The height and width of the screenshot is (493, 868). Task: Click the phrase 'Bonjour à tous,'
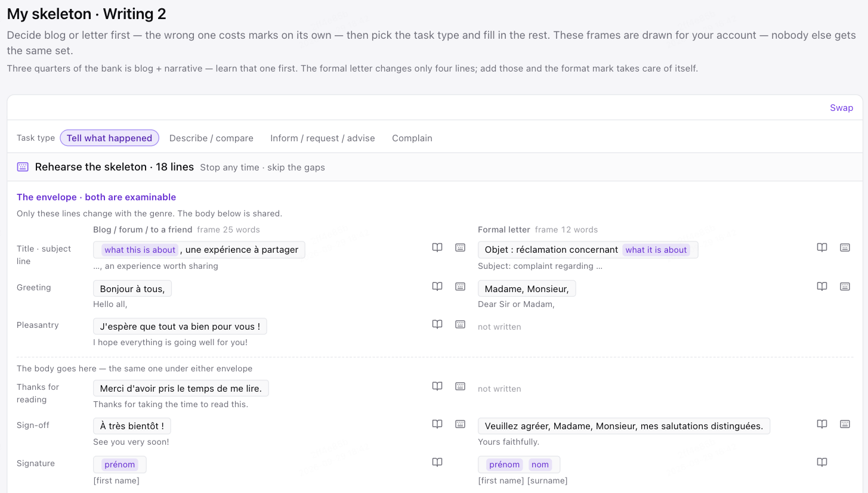pyautogui.click(x=132, y=289)
